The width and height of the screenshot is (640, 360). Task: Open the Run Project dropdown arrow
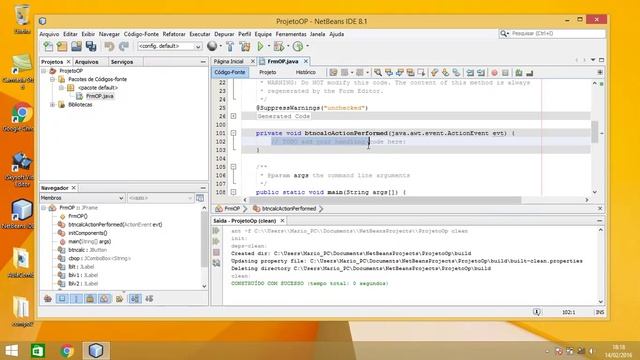pos(269,46)
